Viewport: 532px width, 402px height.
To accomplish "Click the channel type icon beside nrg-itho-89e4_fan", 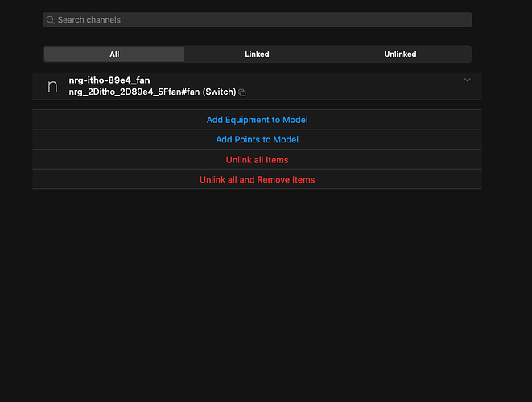I will click(x=52, y=86).
